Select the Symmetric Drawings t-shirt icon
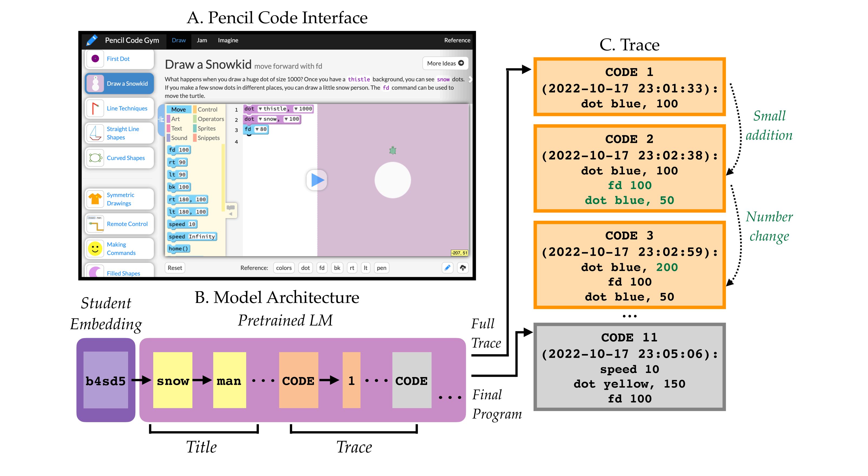The image size is (868, 476). [95, 199]
